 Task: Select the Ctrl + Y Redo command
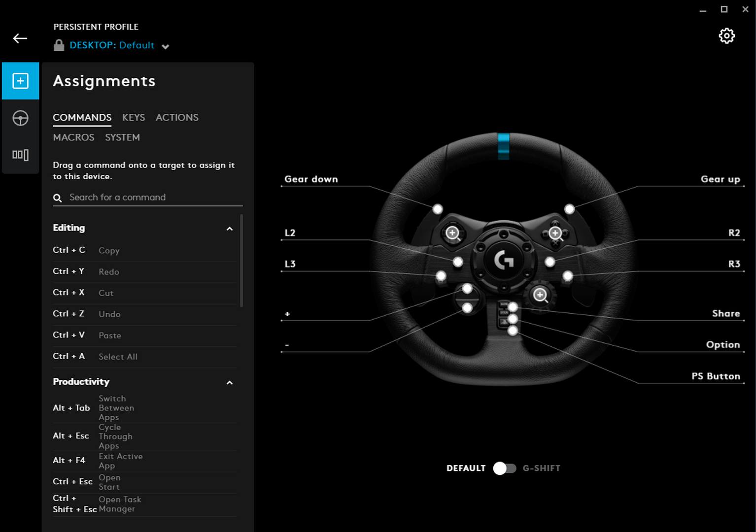click(x=144, y=272)
